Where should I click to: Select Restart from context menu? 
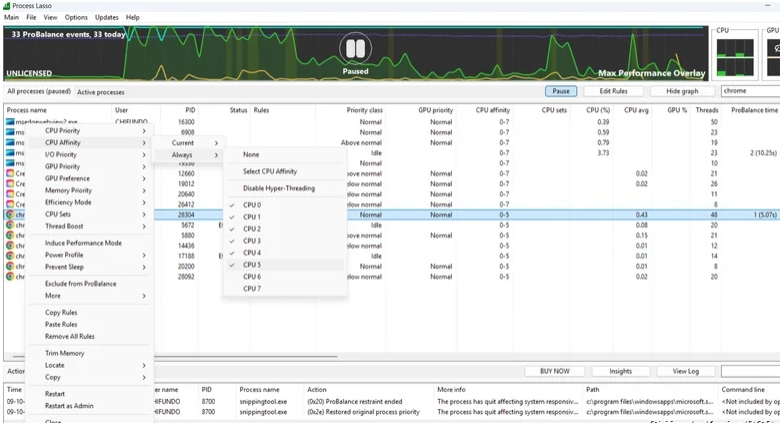click(90, 394)
